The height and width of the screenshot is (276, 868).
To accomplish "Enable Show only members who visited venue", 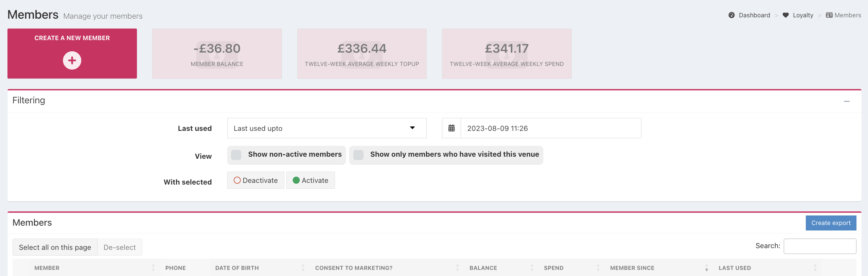I will click(358, 155).
